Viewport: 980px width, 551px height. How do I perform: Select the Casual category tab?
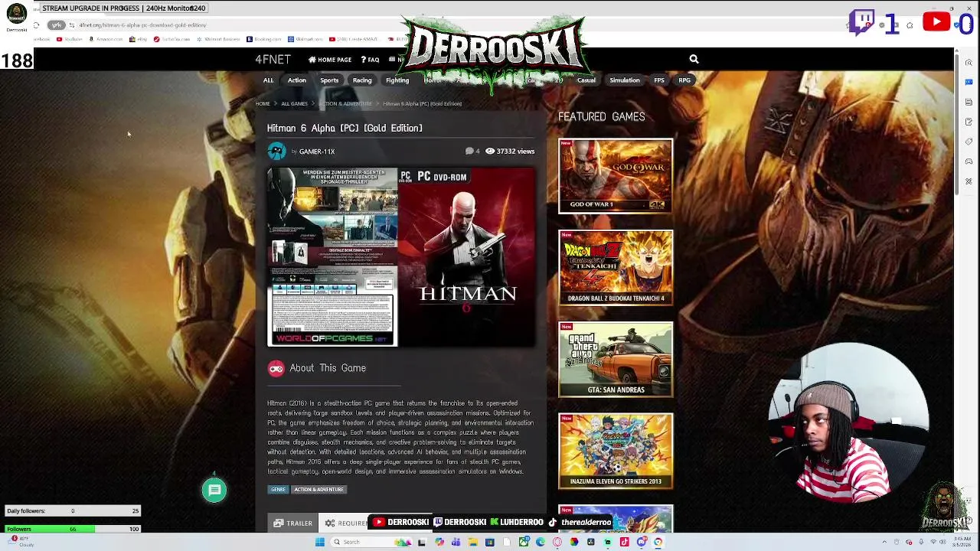point(586,80)
